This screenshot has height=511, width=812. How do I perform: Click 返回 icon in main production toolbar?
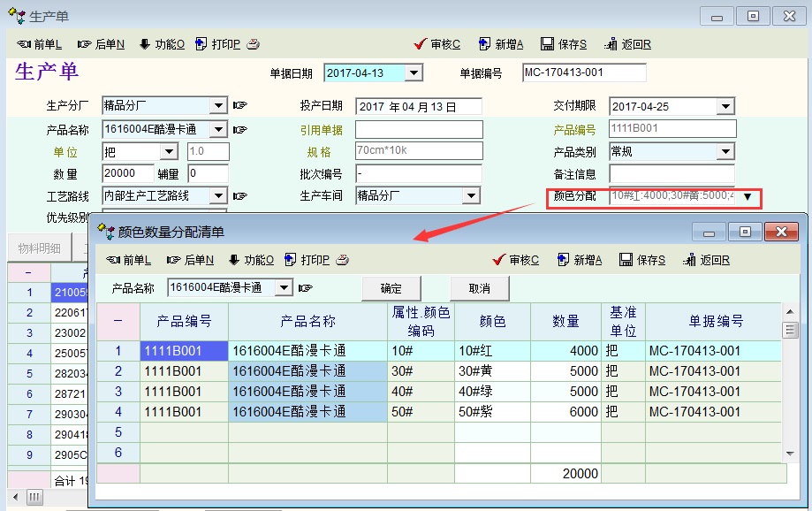[610, 44]
